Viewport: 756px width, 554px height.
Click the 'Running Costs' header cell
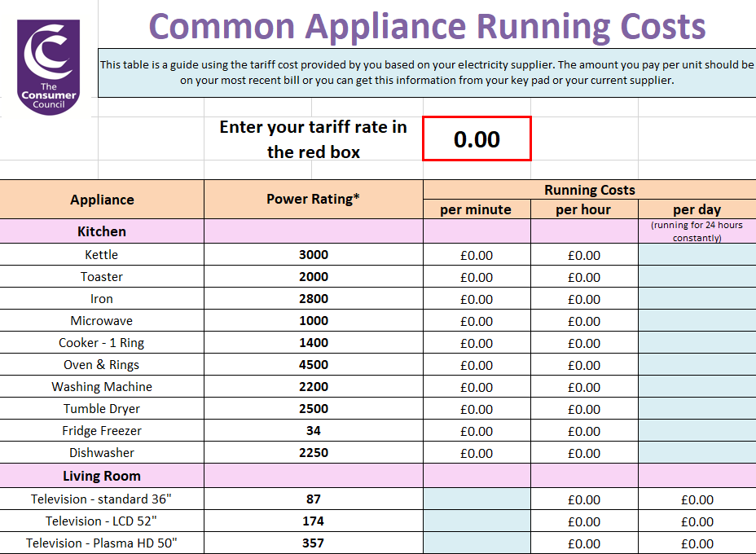(x=590, y=190)
